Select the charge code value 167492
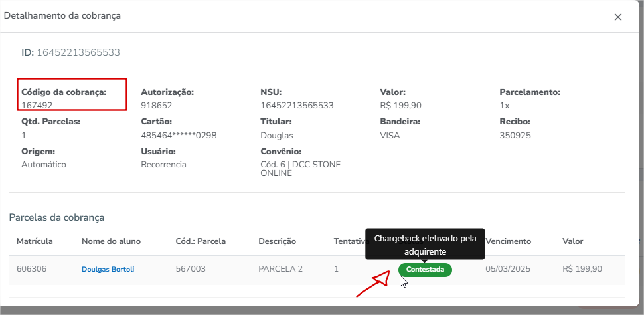This screenshot has height=315, width=644. [37, 105]
